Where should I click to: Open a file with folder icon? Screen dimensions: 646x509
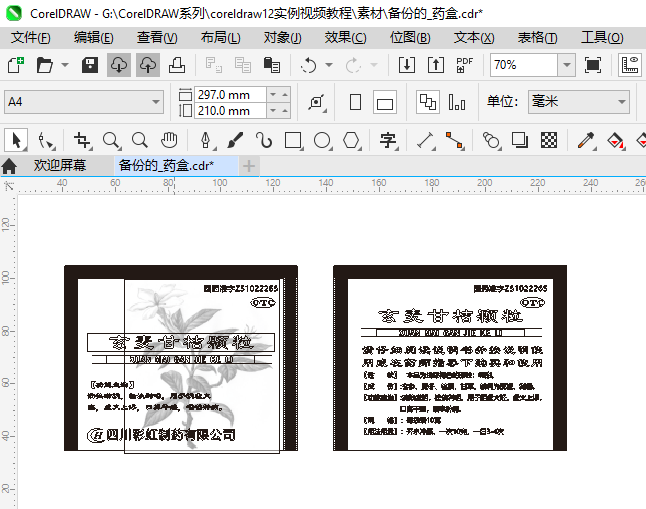click(44, 65)
